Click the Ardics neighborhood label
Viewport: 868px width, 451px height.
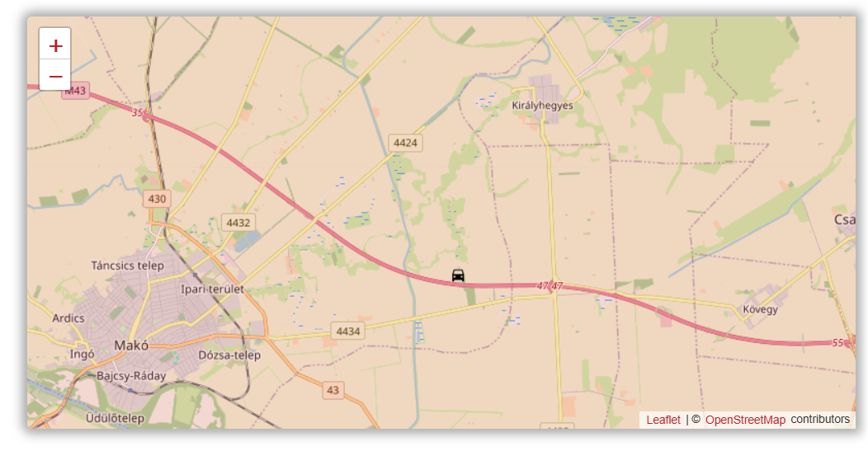(x=68, y=318)
